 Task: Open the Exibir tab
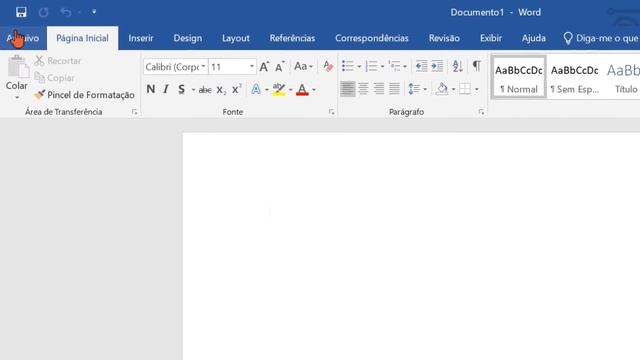(491, 38)
